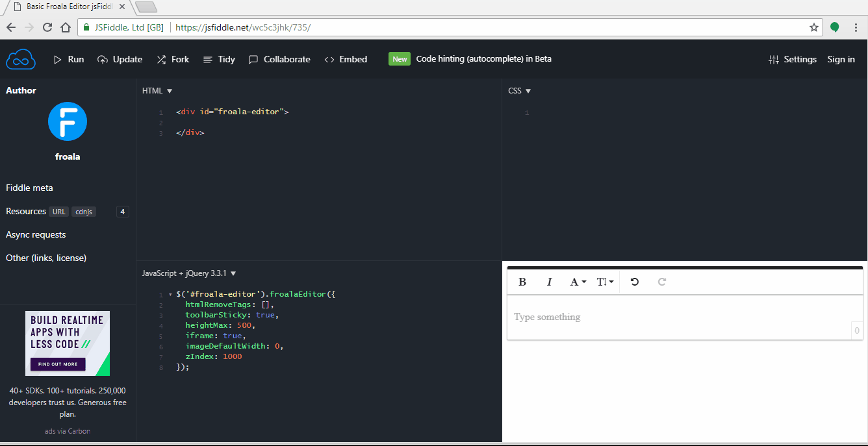Click Sign in

pos(841,59)
